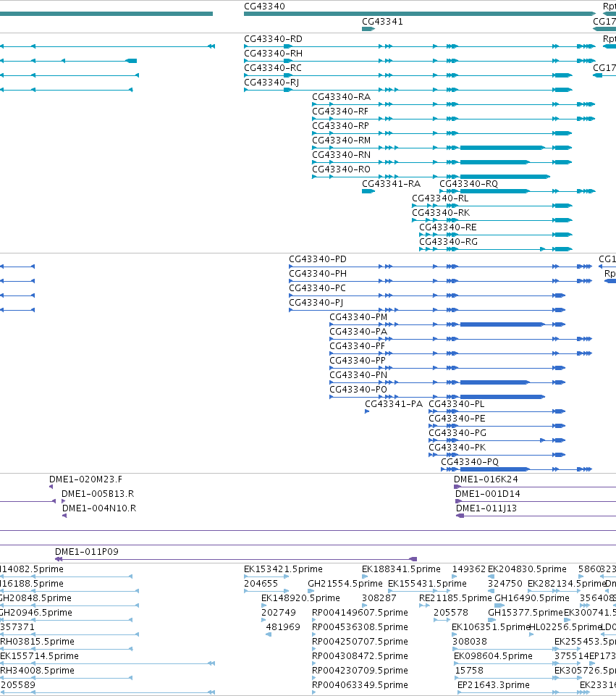
Task: Click the CG43340-RC transcript label
Action: [273, 68]
